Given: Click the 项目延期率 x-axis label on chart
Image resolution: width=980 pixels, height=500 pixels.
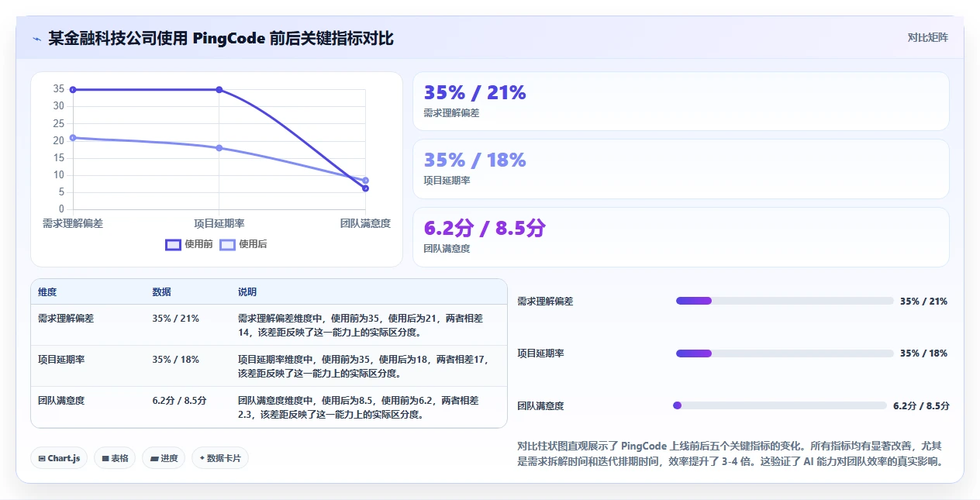Looking at the screenshot, I should (219, 223).
